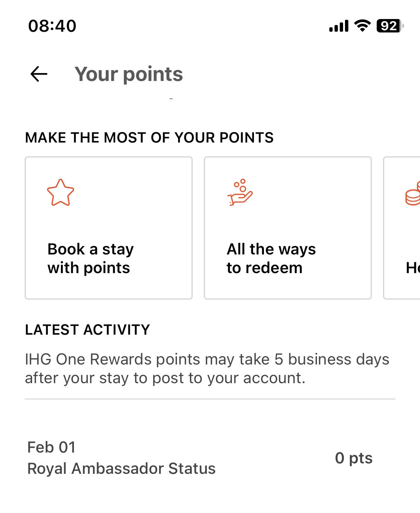This screenshot has width=420, height=513.
Task: Select the All the ways to redeem label
Action: point(271,259)
